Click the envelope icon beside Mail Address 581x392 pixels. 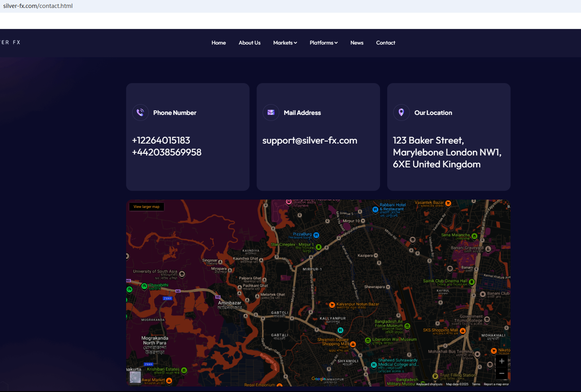pos(271,113)
